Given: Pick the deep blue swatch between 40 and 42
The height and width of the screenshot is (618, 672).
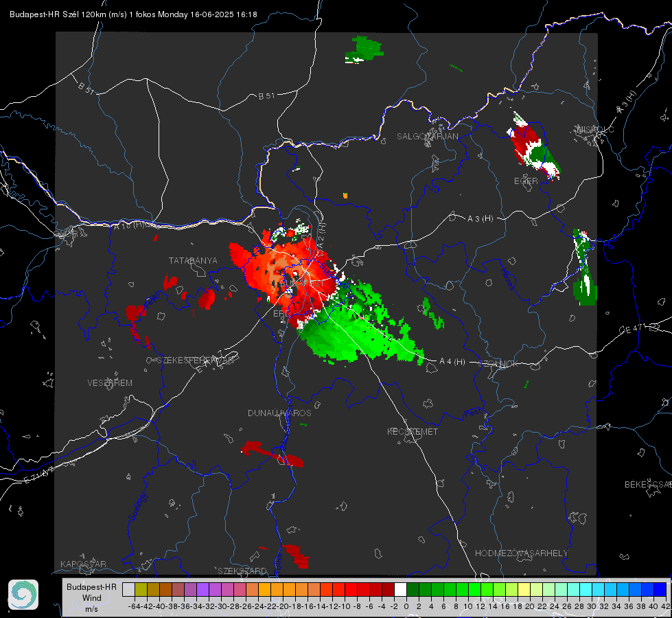Looking at the screenshot, I should 660,589.
